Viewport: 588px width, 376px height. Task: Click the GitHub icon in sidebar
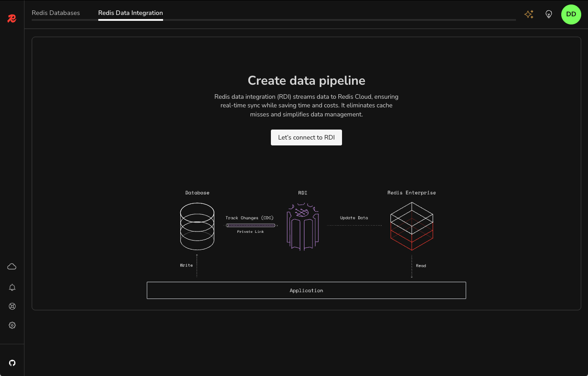(12, 363)
